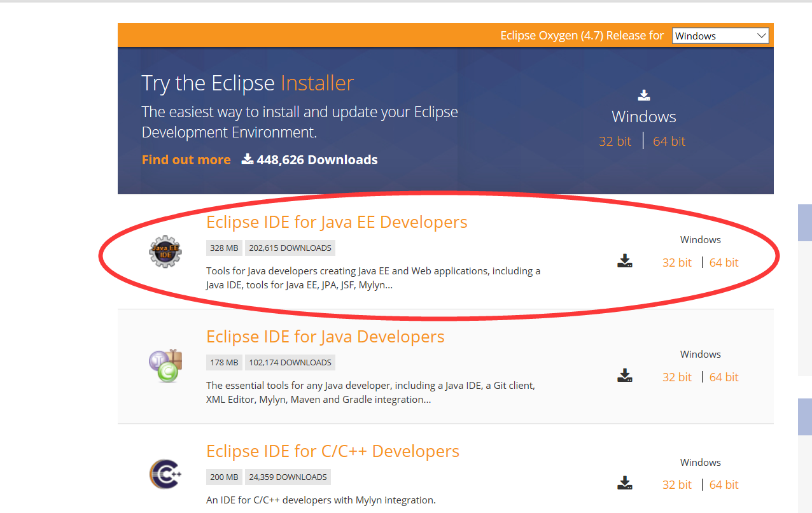The height and width of the screenshot is (513, 812).
Task: Click the Java Developers download icon
Action: coord(625,376)
